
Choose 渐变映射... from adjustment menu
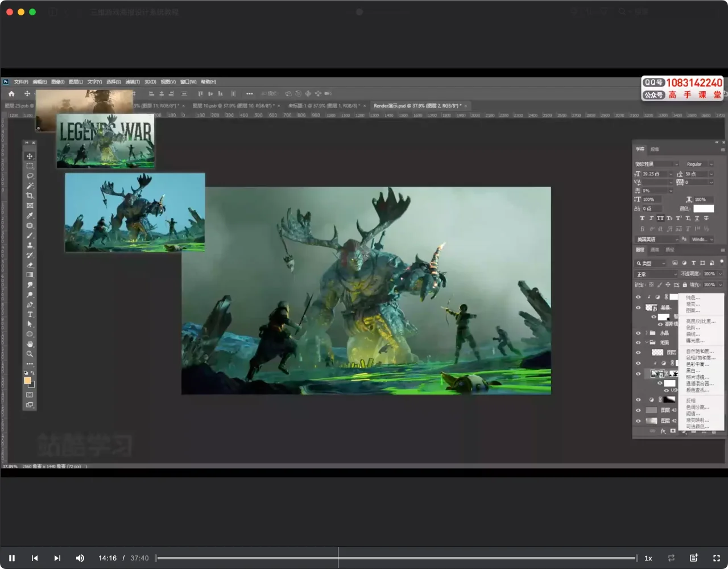698,420
